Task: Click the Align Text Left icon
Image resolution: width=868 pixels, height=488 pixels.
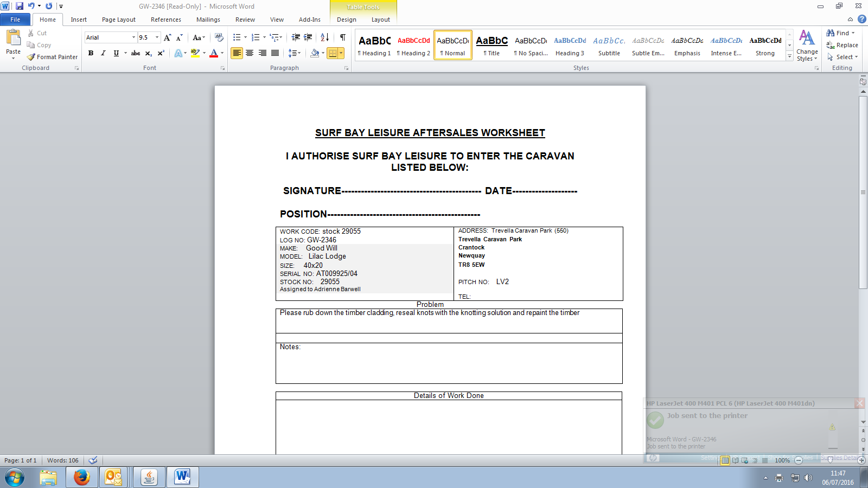Action: (237, 53)
